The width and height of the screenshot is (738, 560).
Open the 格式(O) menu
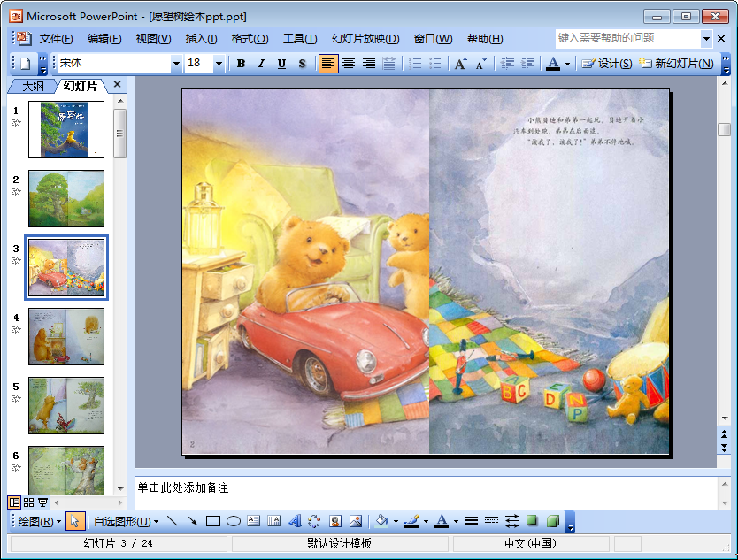point(250,39)
